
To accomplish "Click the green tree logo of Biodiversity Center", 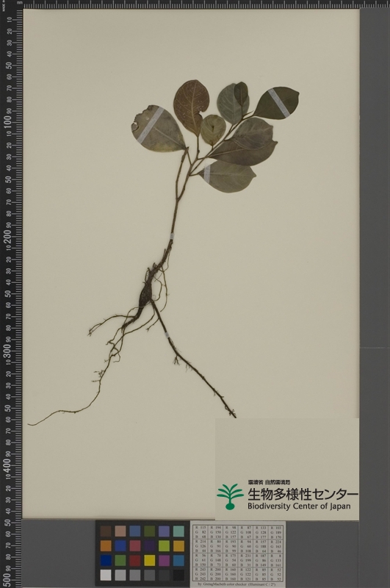I will (230, 496).
